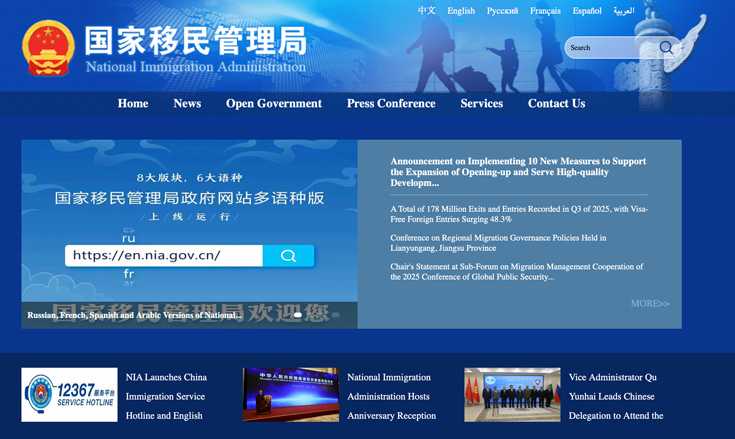Read the 10 New Measures announcement headline
This screenshot has height=439, width=735.
pyautogui.click(x=518, y=172)
